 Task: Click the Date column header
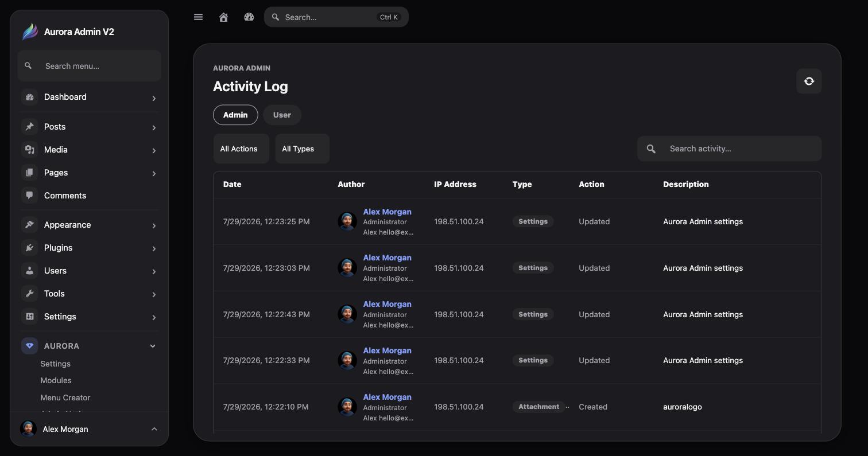(x=232, y=184)
